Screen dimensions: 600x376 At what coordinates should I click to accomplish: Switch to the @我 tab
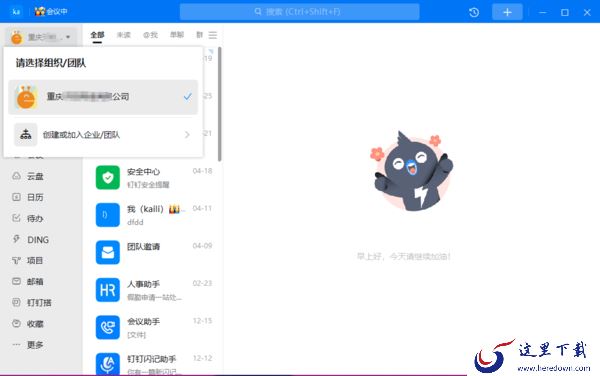pos(150,35)
